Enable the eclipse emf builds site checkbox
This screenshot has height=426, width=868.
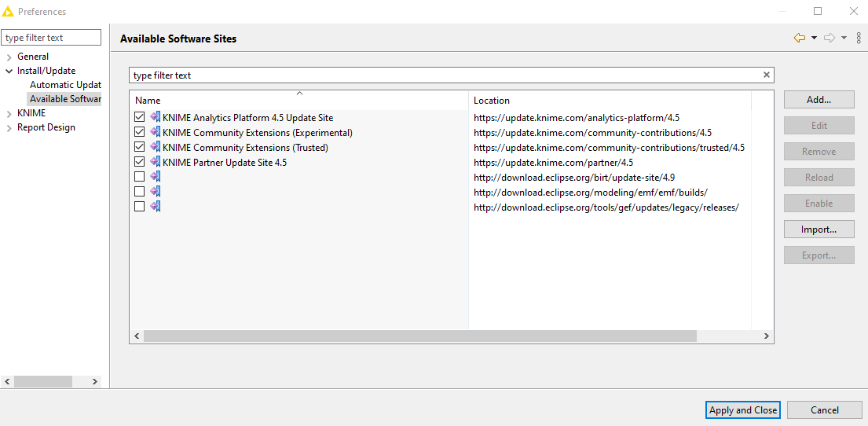tap(140, 192)
